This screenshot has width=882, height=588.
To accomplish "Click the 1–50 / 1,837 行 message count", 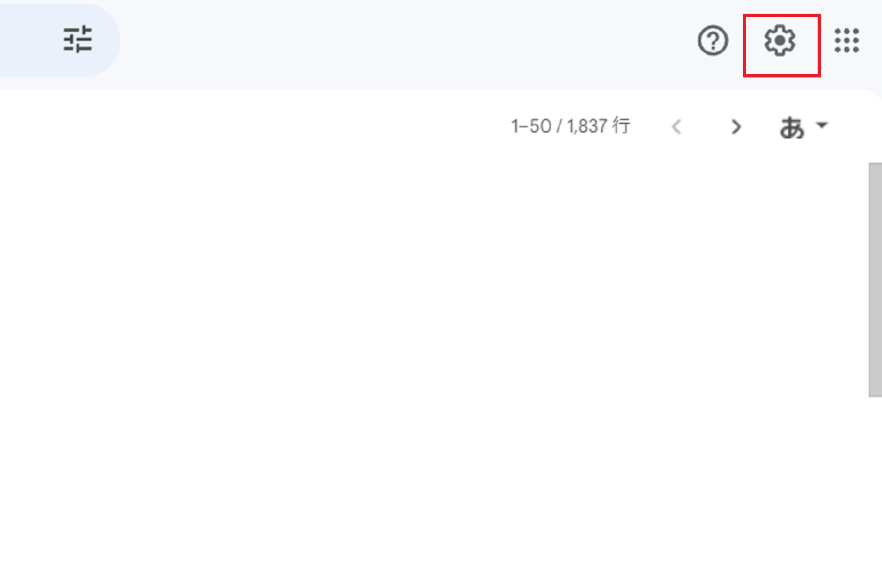I will (570, 126).
